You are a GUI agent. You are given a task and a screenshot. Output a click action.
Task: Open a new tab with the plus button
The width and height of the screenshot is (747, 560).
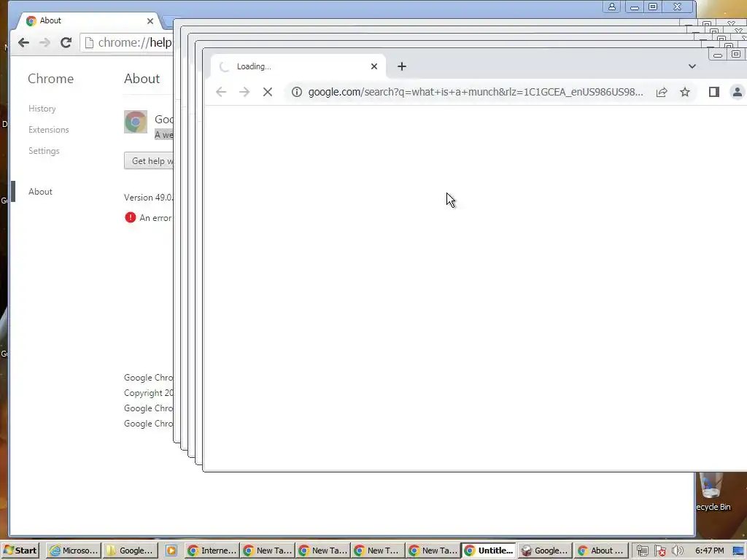point(402,66)
